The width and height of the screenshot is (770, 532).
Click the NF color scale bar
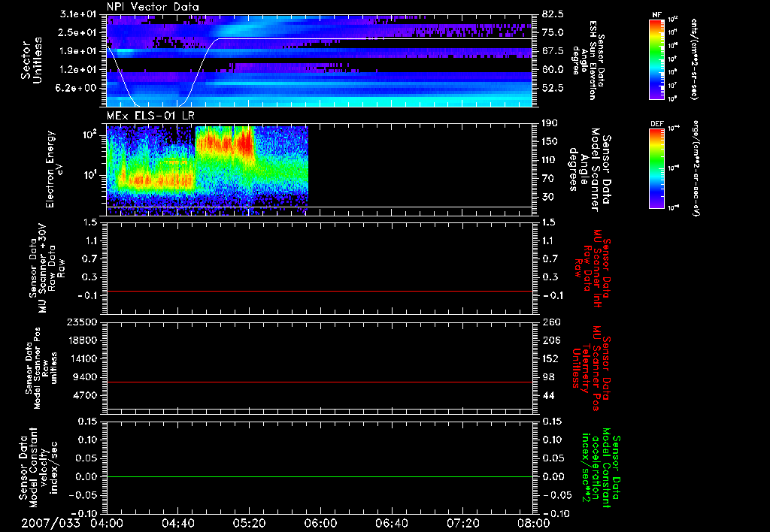tap(656, 59)
